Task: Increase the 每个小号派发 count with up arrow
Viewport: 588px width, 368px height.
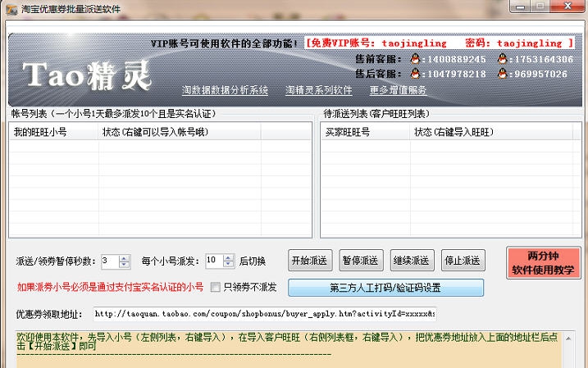Action: [x=228, y=258]
